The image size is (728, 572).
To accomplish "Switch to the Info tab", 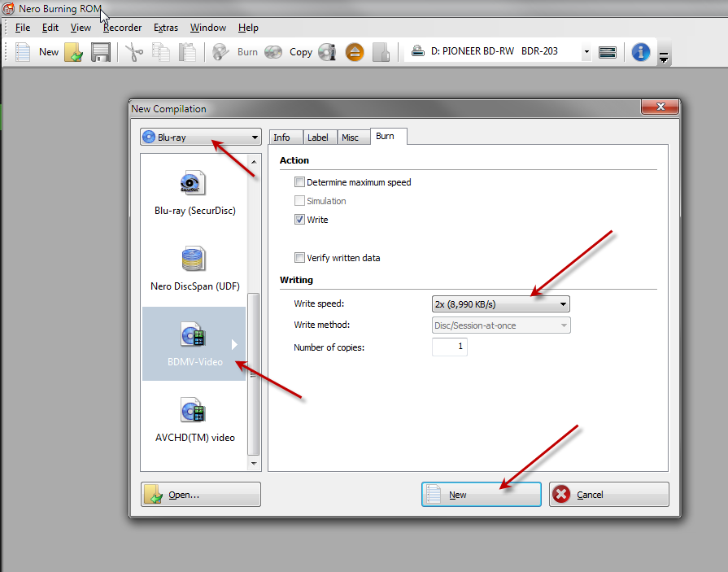I will coord(286,138).
